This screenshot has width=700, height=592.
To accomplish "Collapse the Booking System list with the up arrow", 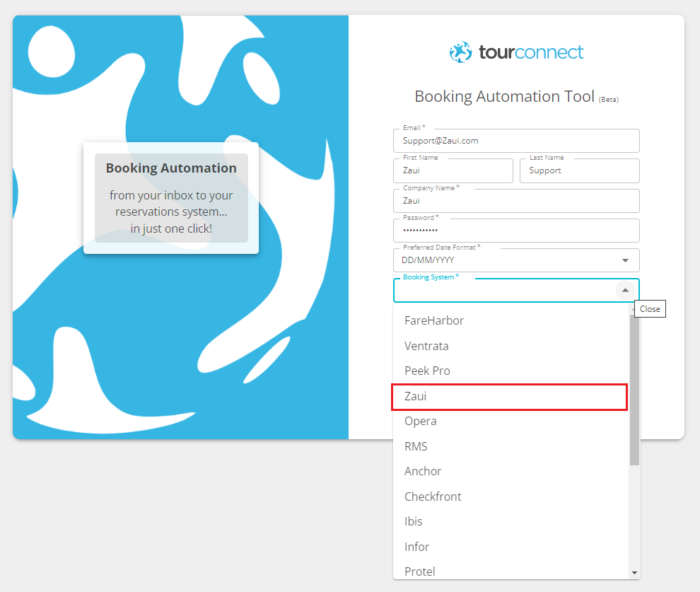I will 625,290.
